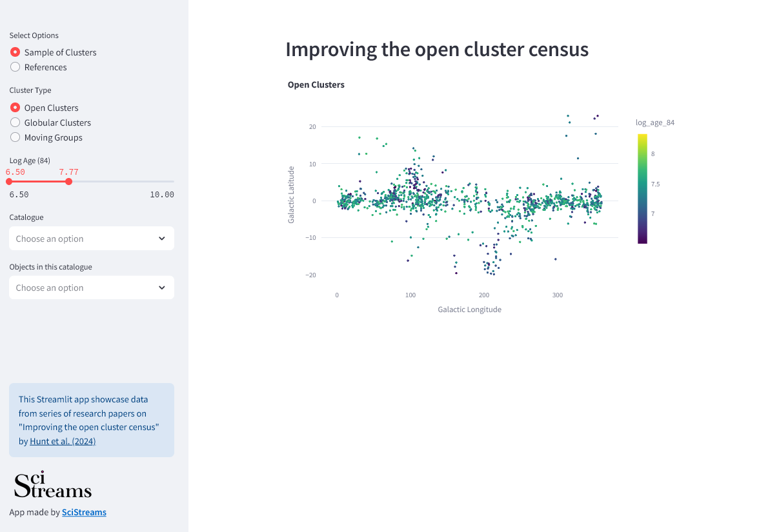Switch to Globular Clusters type
This screenshot has height=532, width=759.
[15, 123]
